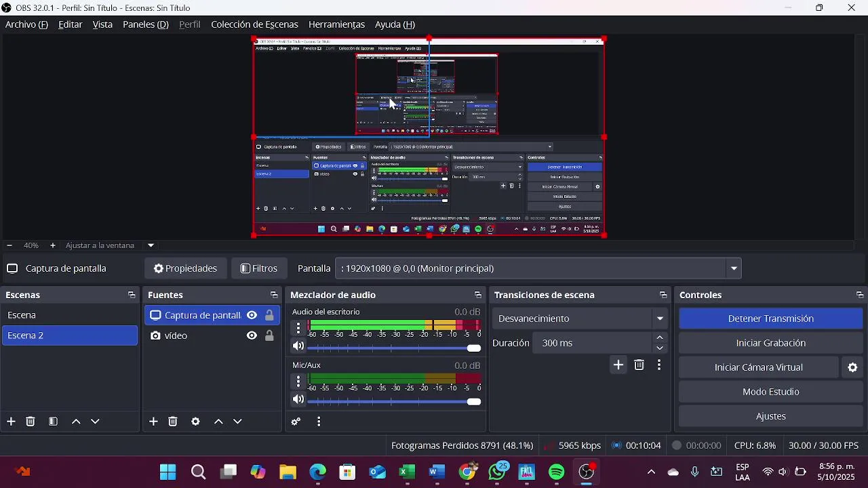Move source down arrow in Fuentes

coord(238,422)
